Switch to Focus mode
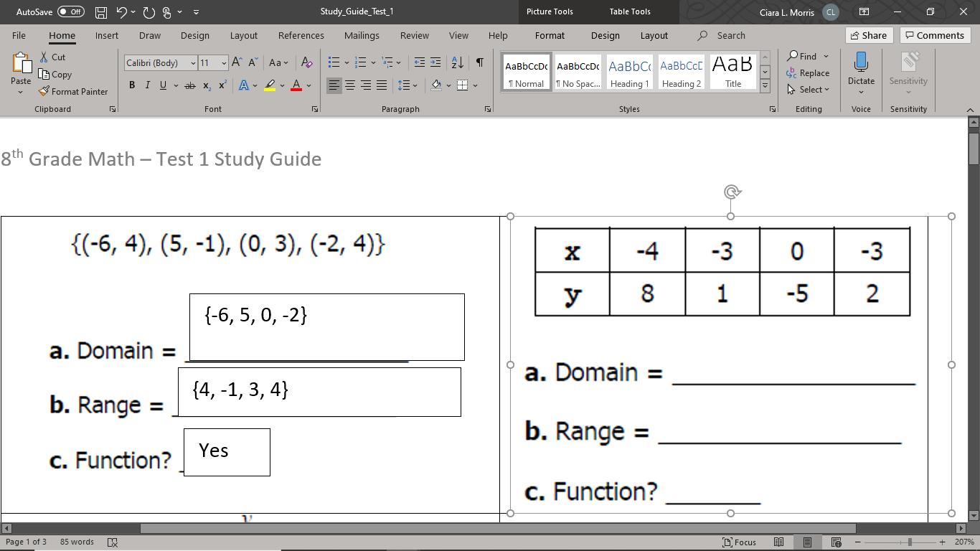980x551 pixels. coord(739,542)
